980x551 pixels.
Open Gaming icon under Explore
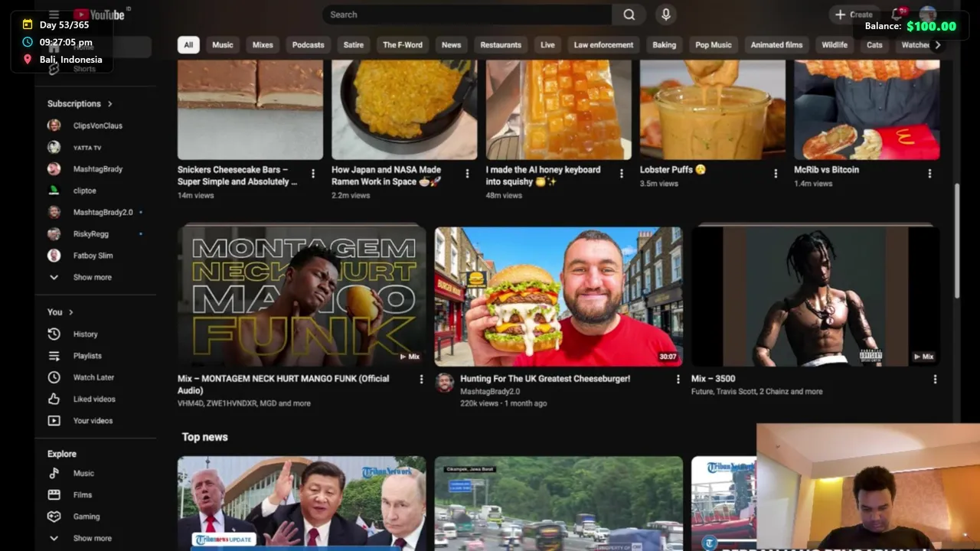point(54,517)
